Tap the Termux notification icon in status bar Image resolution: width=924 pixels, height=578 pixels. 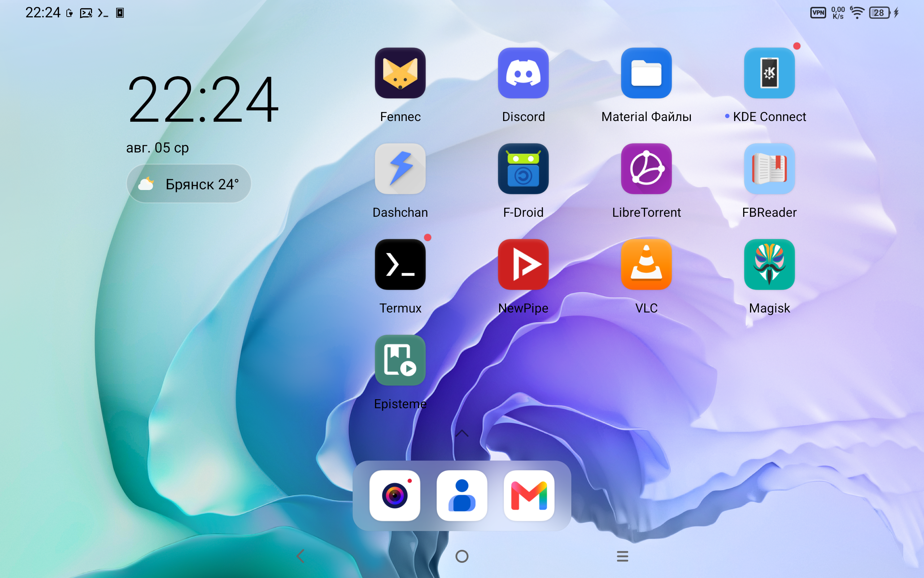[x=103, y=13]
